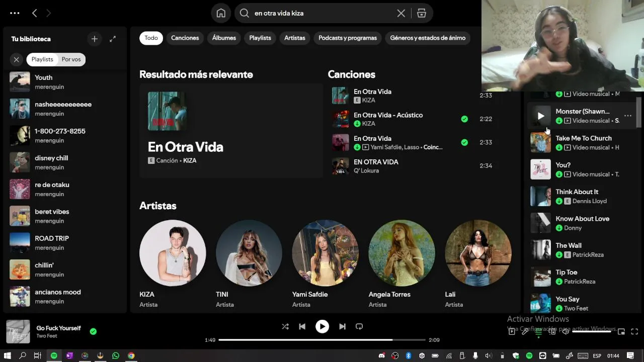Go forward with the right arrow
This screenshot has width=644, height=362.
pyautogui.click(x=48, y=13)
